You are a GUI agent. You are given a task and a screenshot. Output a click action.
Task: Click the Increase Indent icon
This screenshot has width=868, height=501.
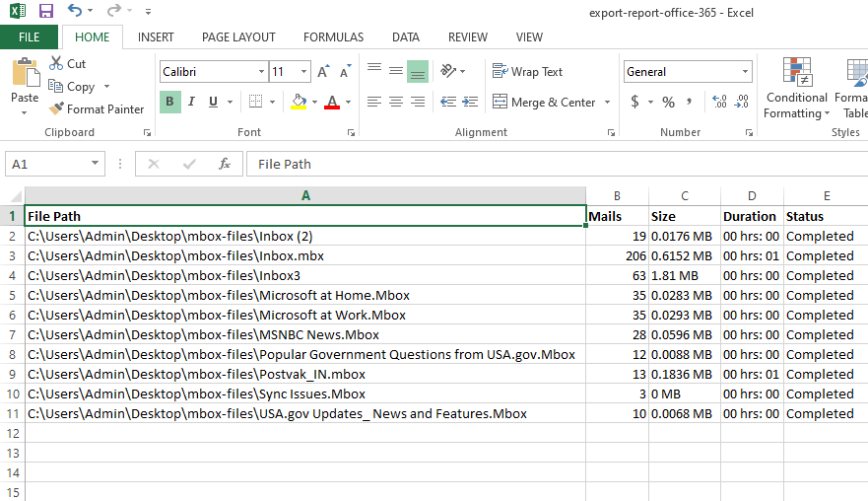pyautogui.click(x=470, y=102)
